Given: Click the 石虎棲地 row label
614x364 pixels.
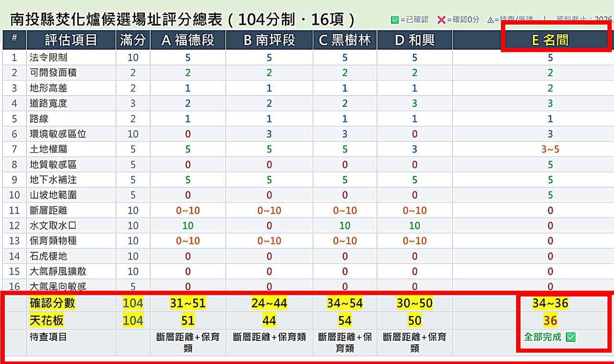Looking at the screenshot, I should point(48,256).
